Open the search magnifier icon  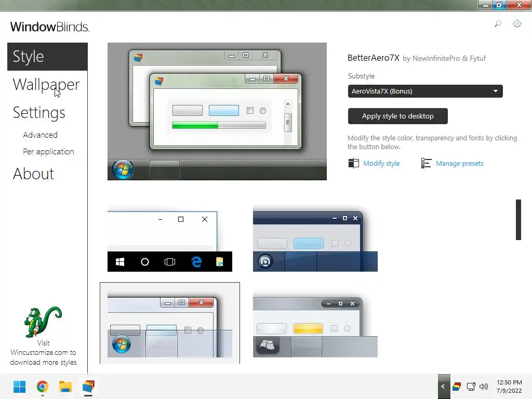point(498,24)
